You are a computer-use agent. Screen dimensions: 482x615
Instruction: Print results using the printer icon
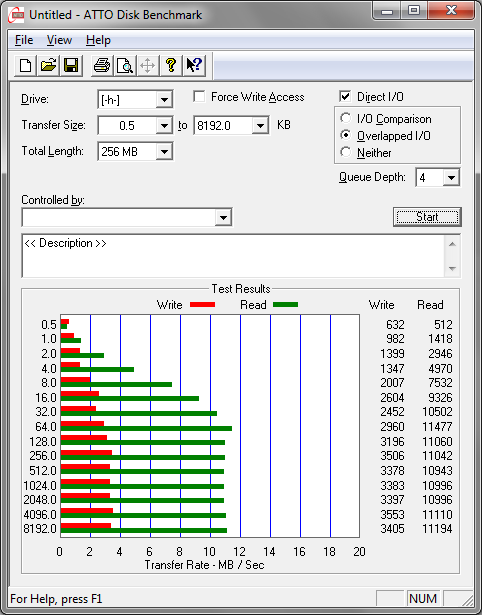point(102,65)
